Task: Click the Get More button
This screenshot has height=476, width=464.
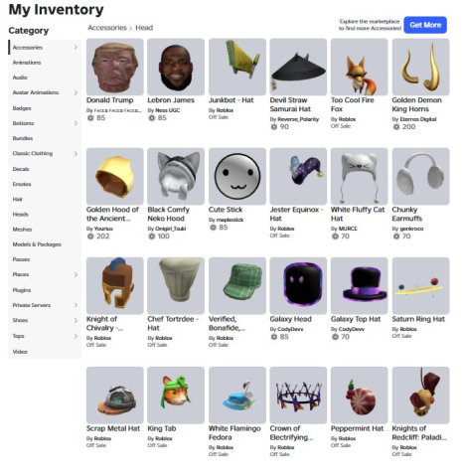Action: pos(425,25)
